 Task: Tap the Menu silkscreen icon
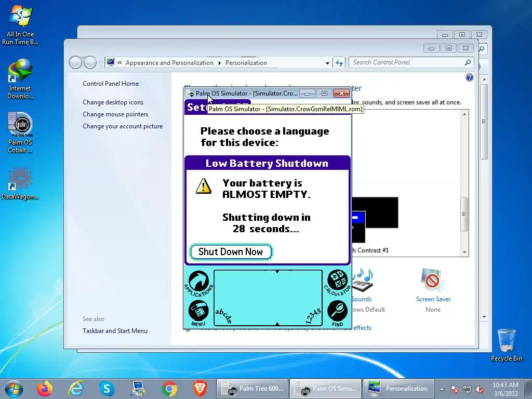198,313
